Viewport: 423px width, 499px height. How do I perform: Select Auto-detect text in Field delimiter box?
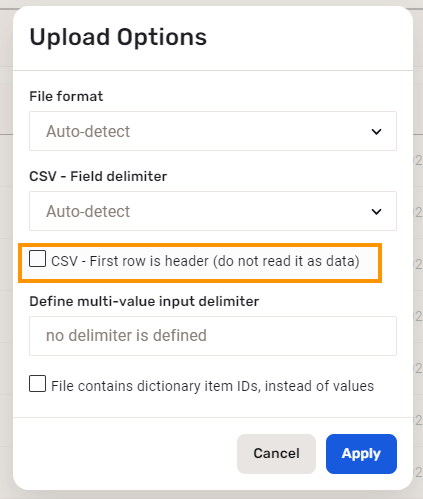88,211
